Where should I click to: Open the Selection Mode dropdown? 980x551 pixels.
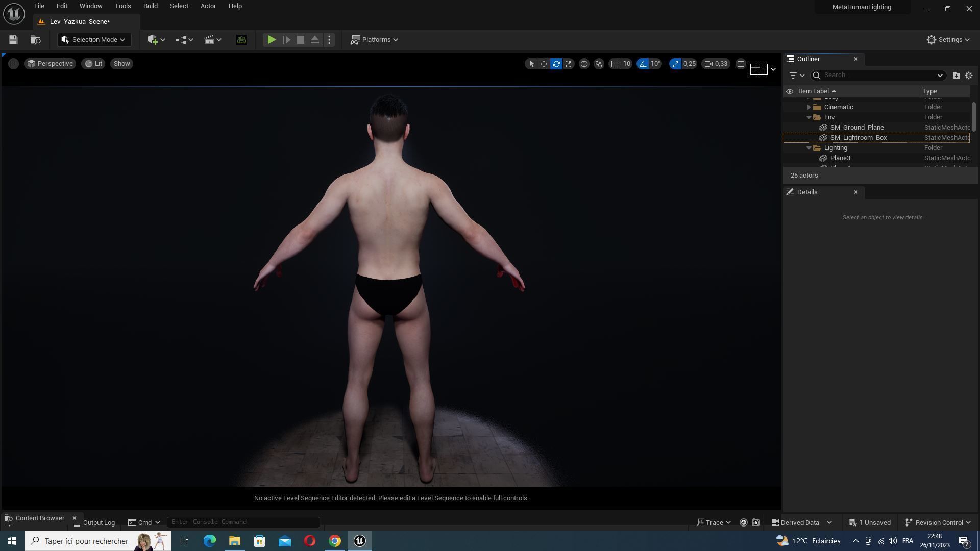[94, 40]
